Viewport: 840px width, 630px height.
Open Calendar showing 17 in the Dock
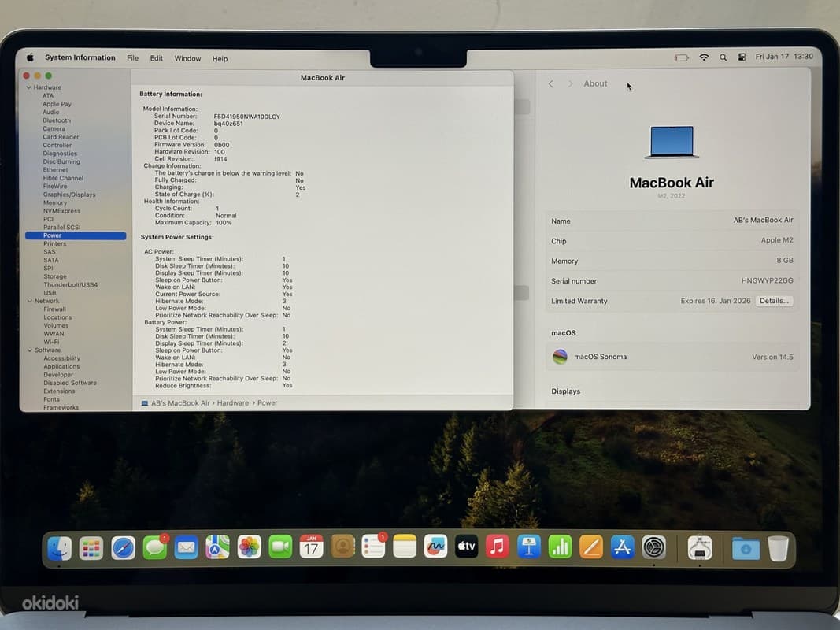(311, 547)
